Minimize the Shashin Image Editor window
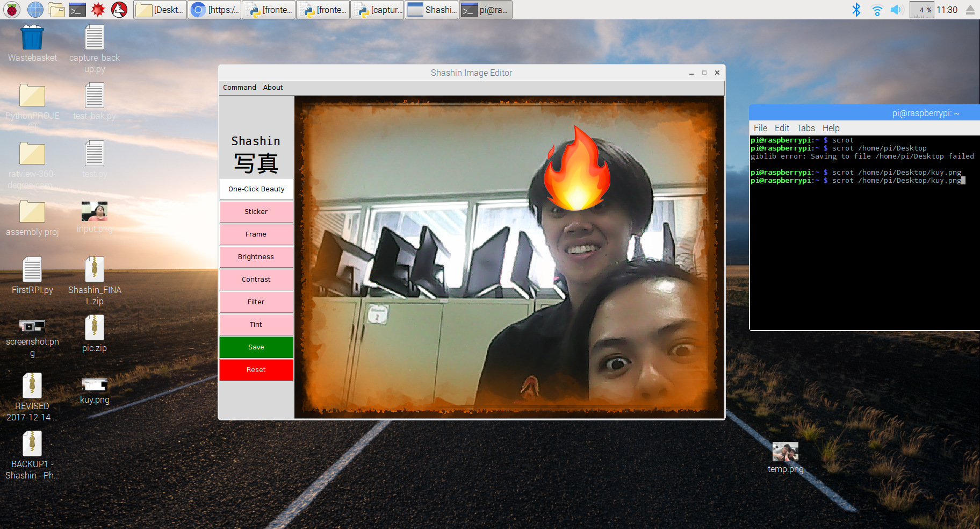This screenshot has height=529, width=980. [691, 73]
